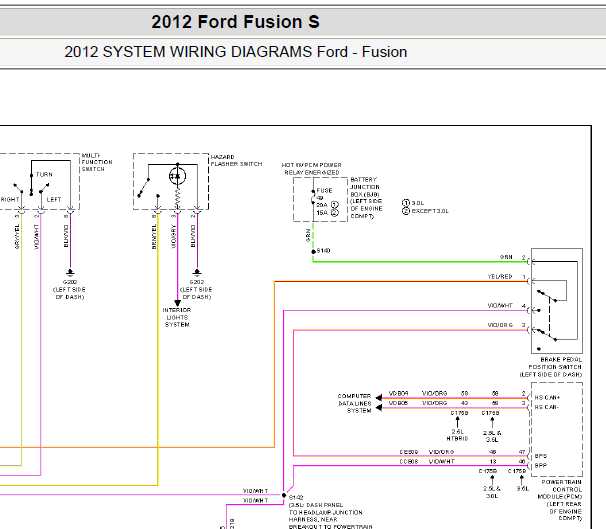
Task: Click the '2012 Ford Fusion S' title
Action: tap(235, 22)
